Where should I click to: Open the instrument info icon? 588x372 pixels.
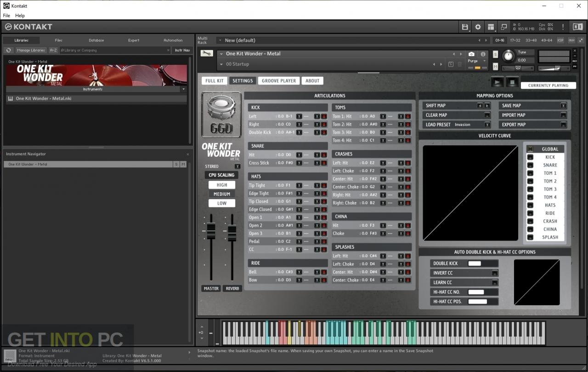point(483,54)
